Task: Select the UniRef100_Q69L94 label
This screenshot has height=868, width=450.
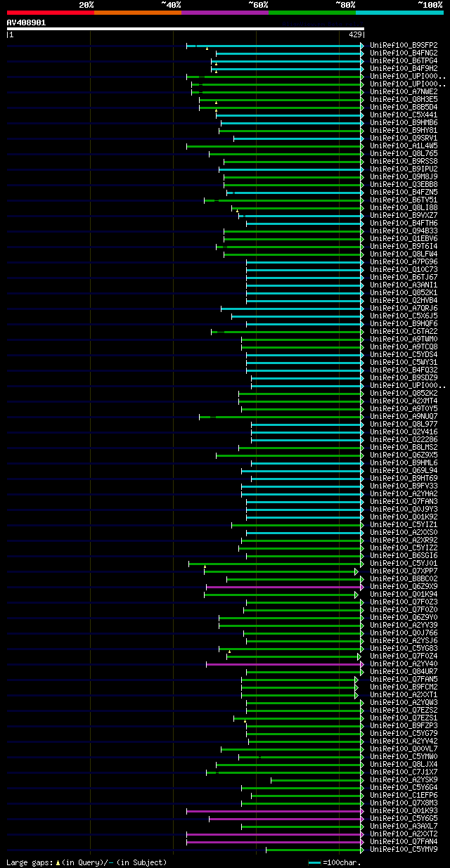Action: click(404, 470)
